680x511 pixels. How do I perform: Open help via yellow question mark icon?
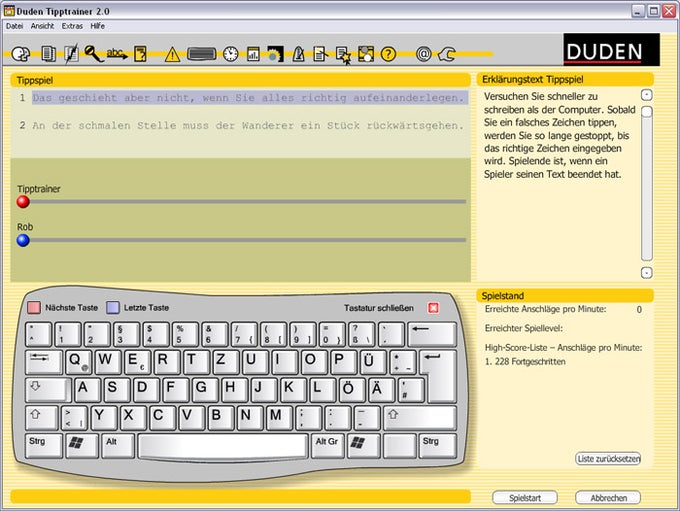pos(388,54)
